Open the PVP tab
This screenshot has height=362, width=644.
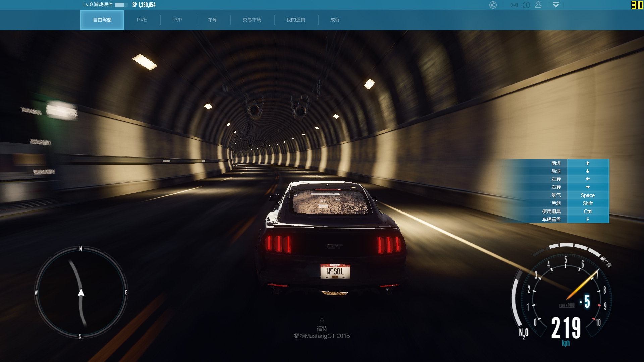coord(177,20)
